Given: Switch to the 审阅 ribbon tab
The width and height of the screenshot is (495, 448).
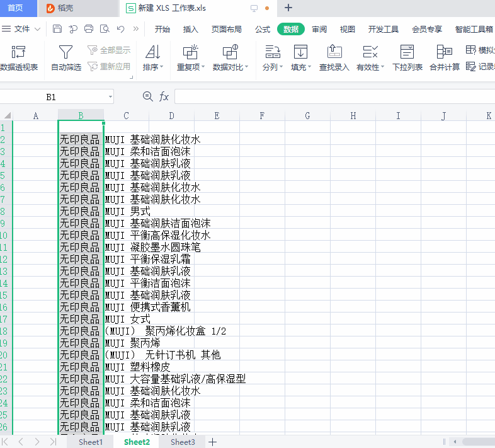Looking at the screenshot, I should pos(319,30).
